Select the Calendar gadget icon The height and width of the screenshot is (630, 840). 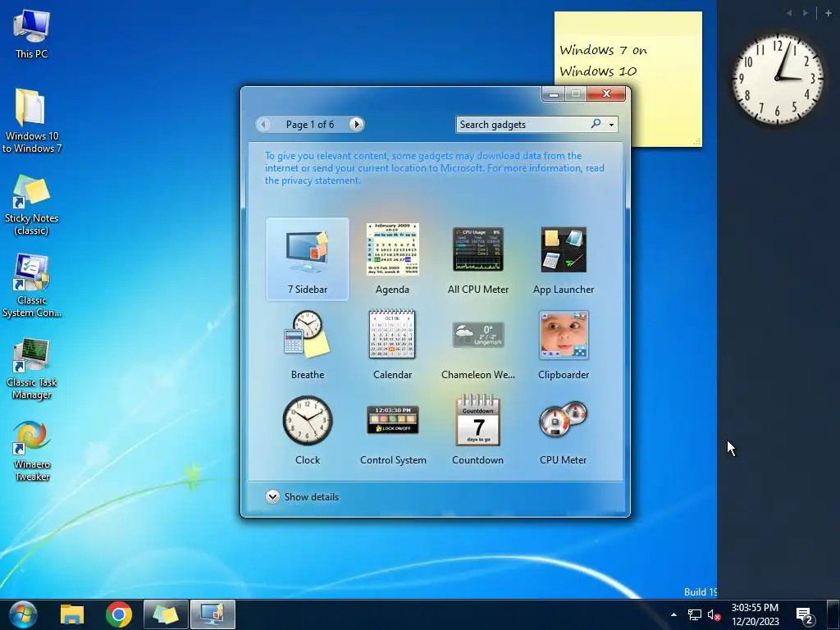[x=392, y=335]
